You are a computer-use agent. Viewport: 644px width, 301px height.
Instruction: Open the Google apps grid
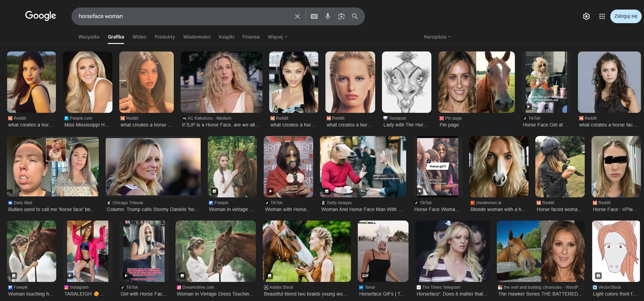coord(602,16)
